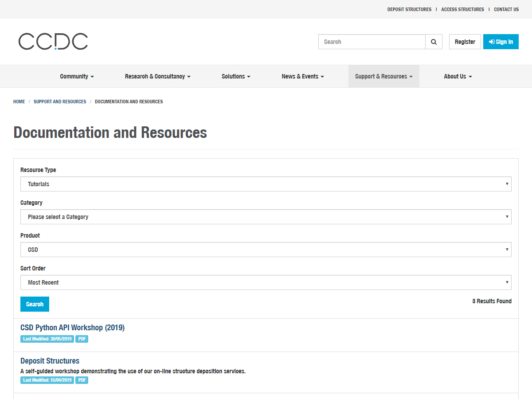Open the News & Events menu
532x399 pixels.
(x=302, y=76)
